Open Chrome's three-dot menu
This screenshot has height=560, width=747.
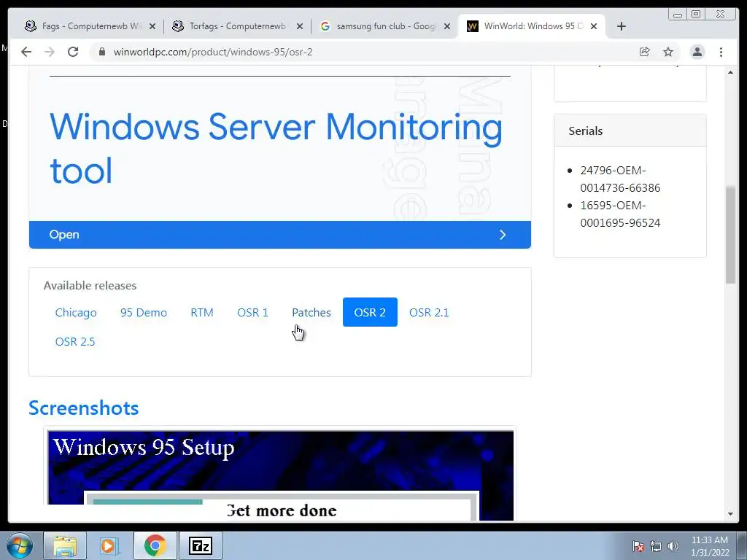pos(721,52)
